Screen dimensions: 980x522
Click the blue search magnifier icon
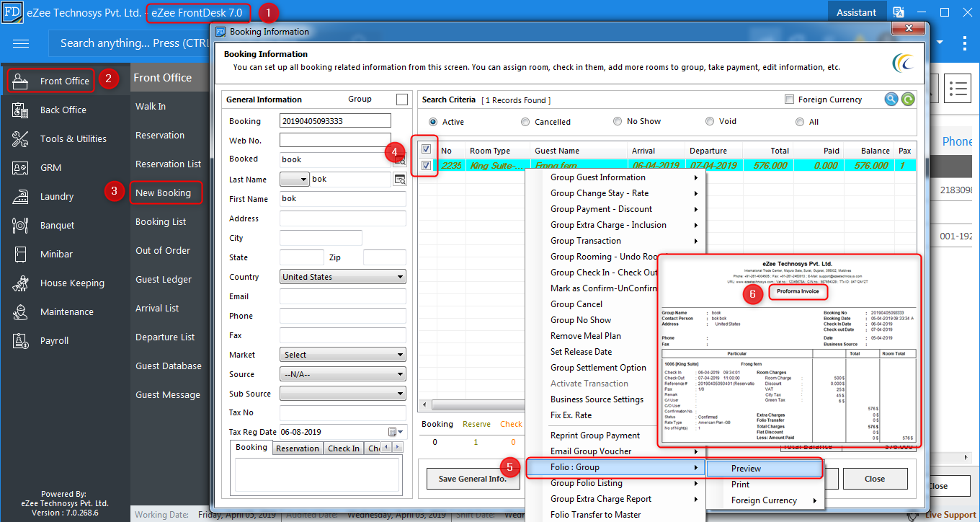point(891,99)
